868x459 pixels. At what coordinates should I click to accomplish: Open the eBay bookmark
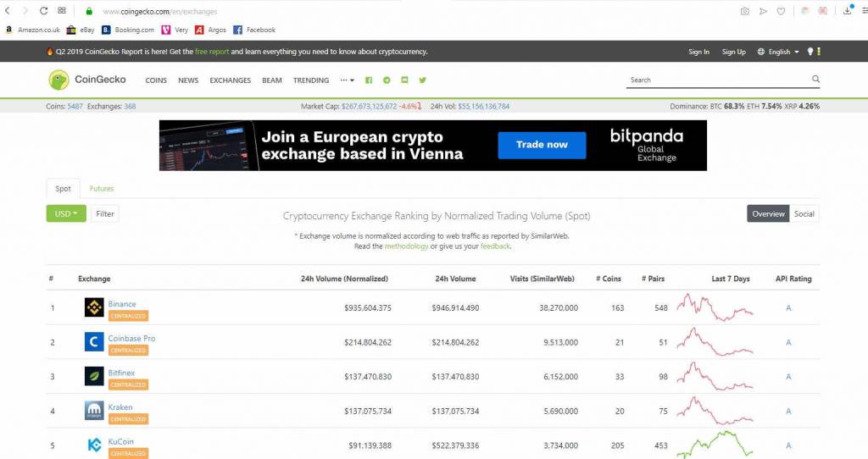click(x=81, y=30)
